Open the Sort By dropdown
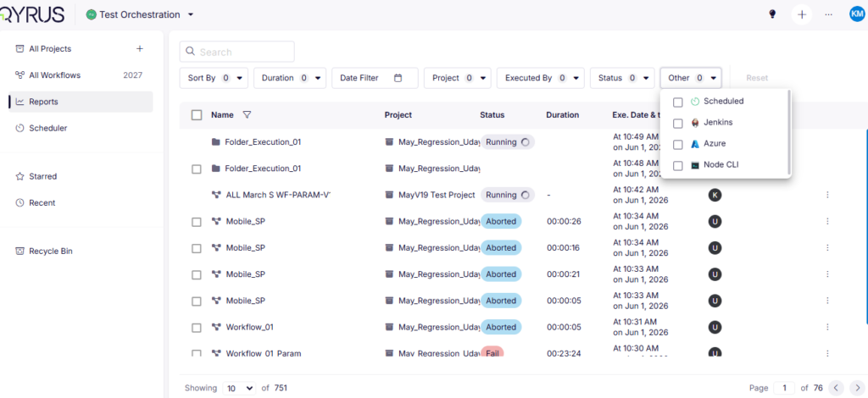 214,78
